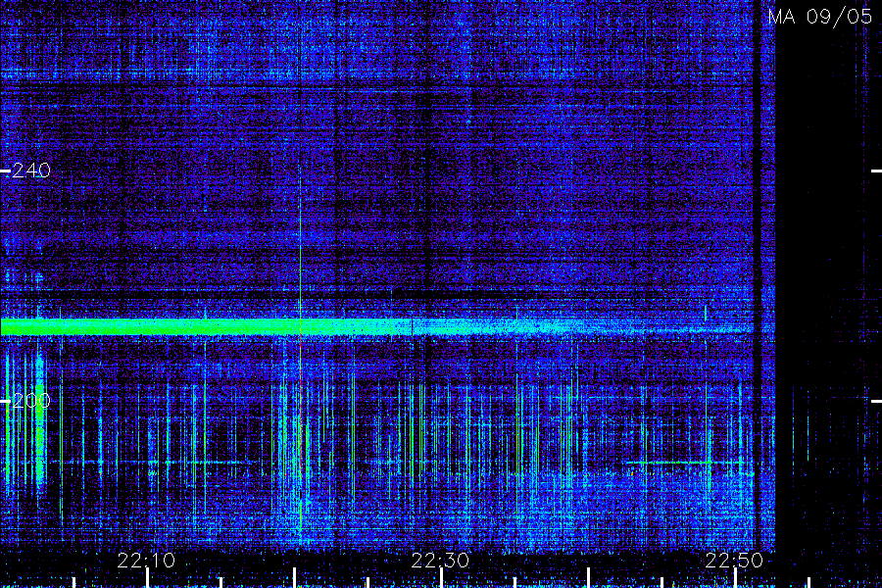Click the tick mark under 22:30
Viewport: 882px width, 588px height.
(x=442, y=578)
